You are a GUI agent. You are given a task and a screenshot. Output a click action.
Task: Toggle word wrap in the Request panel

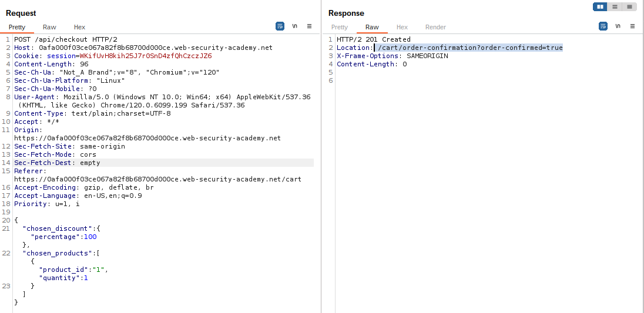click(280, 26)
